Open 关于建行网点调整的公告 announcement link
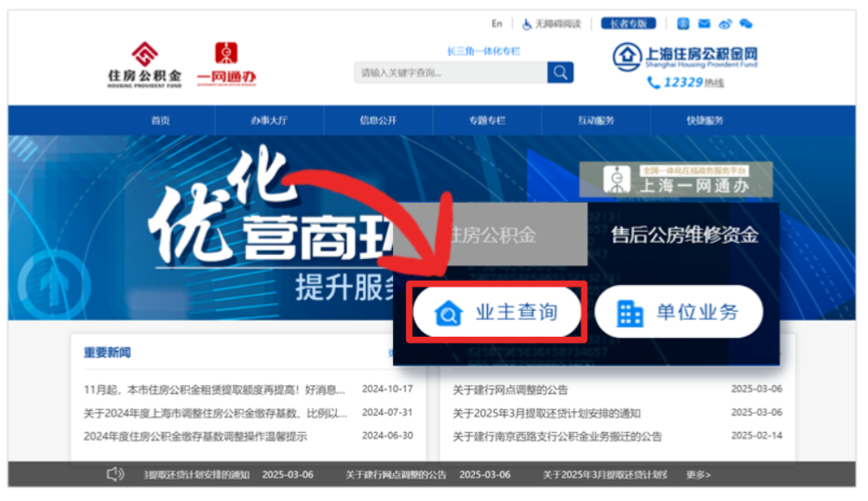 pos(510,390)
